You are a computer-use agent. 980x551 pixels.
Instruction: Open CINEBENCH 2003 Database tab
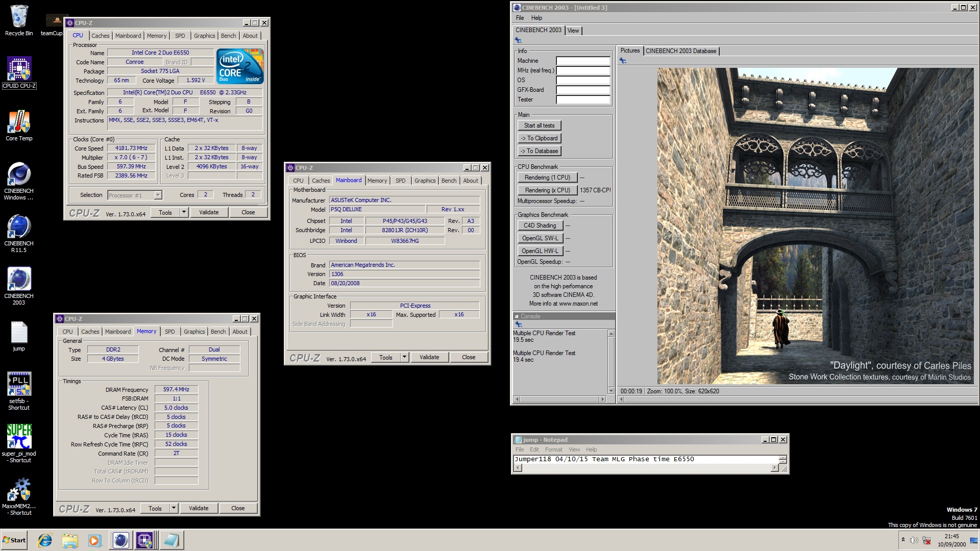coord(681,51)
